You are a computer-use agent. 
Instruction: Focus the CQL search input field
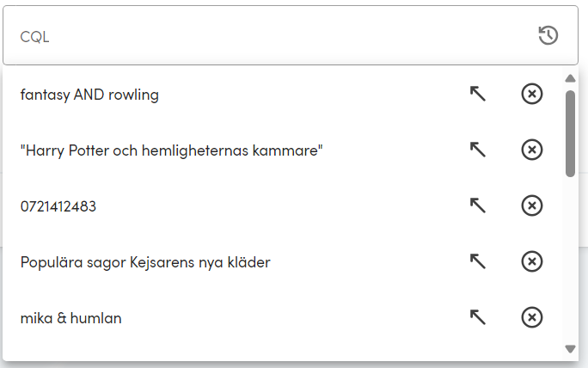tap(258, 36)
